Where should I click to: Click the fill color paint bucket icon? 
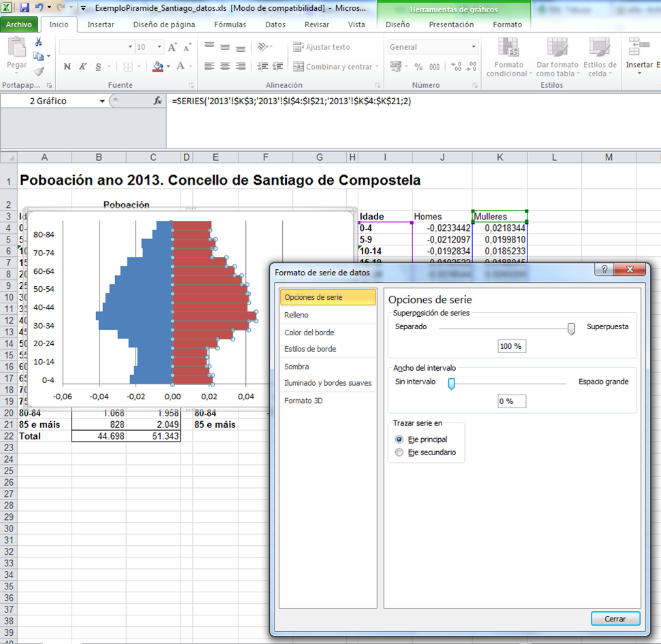pyautogui.click(x=157, y=67)
